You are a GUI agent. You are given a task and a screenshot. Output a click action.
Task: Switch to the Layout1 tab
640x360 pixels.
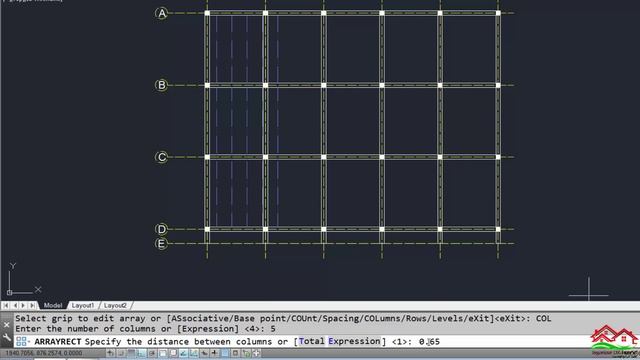click(83, 305)
